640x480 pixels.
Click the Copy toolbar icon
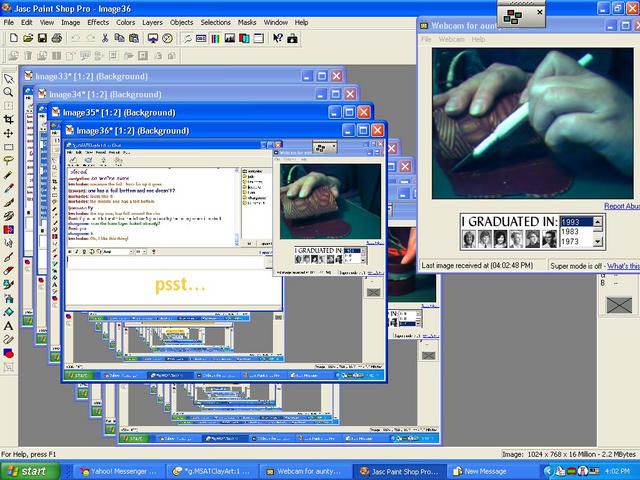119,38
